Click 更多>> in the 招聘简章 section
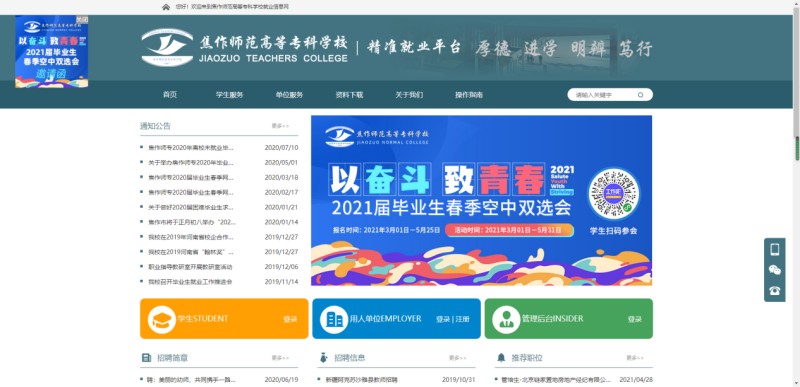This screenshot has height=387, width=800. tap(280, 358)
